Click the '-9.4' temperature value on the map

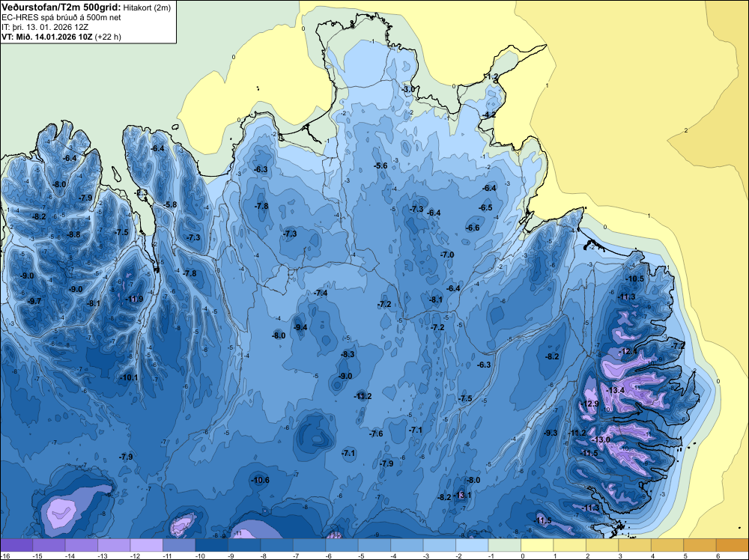300,327
